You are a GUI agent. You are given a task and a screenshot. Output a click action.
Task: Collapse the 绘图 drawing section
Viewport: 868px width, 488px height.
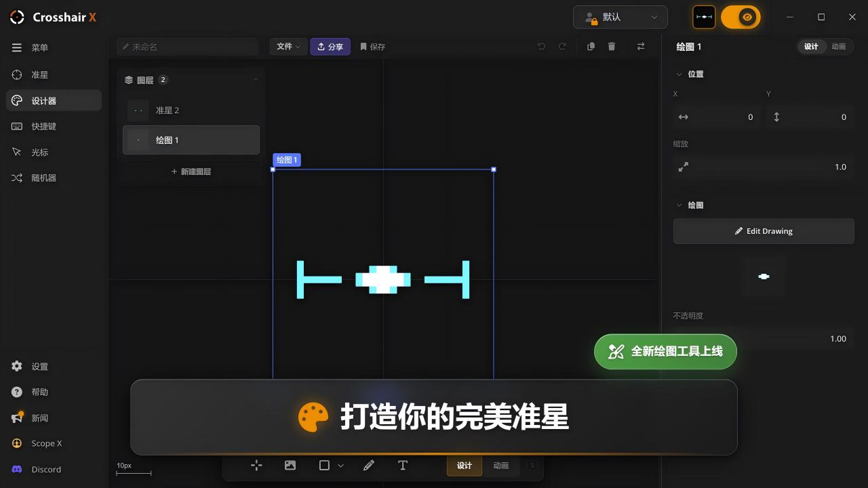(679, 205)
